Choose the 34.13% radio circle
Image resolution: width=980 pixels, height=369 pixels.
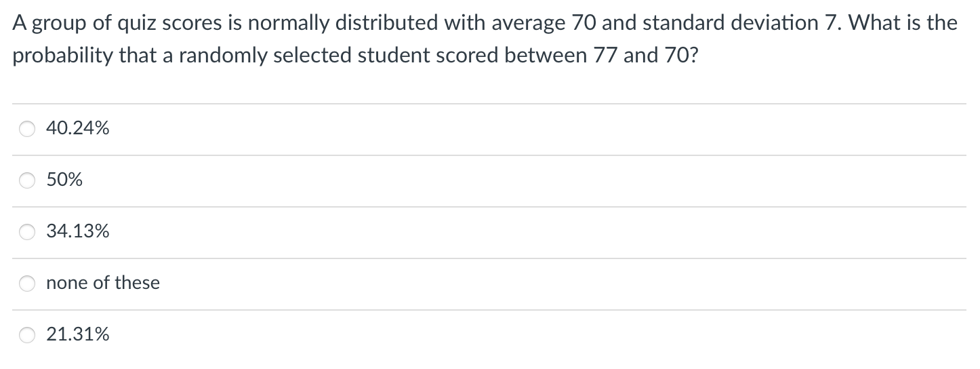(28, 233)
